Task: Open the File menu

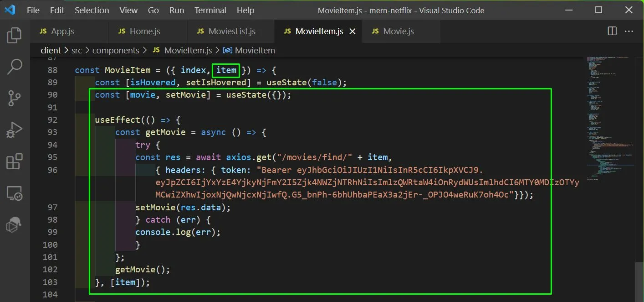Action: [x=33, y=10]
